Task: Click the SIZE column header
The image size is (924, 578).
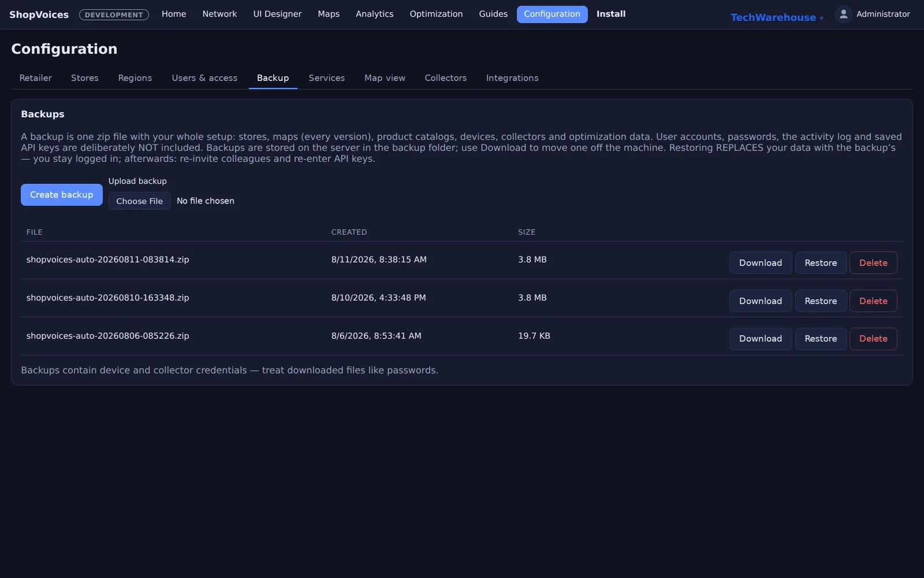Action: 527,232
